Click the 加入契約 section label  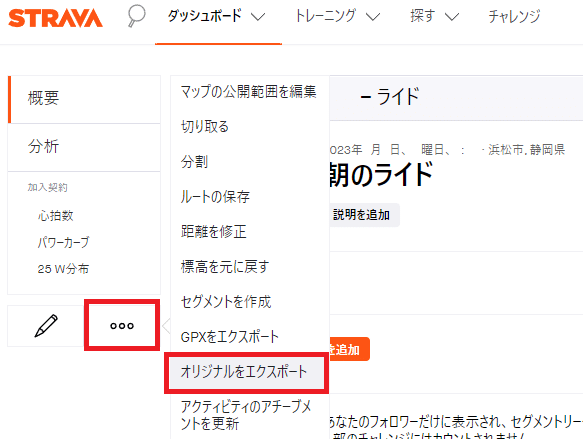pyautogui.click(x=48, y=187)
